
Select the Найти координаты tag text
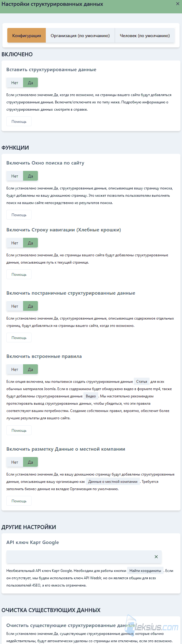pos(145,571)
